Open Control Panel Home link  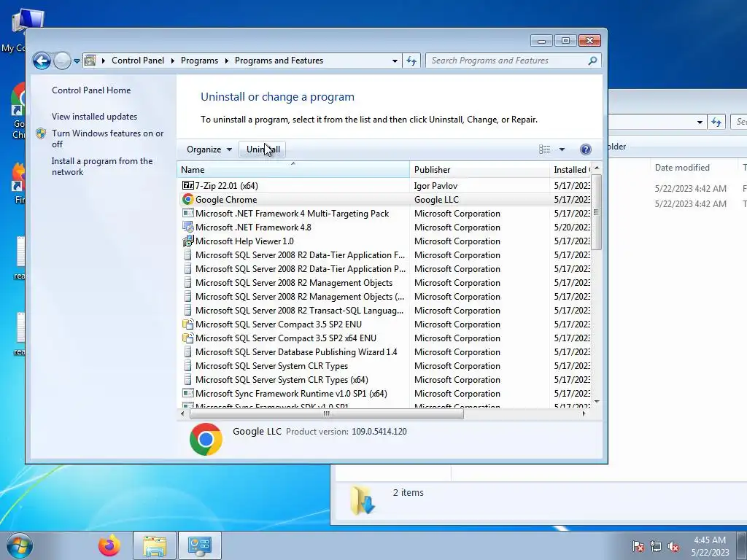(91, 90)
